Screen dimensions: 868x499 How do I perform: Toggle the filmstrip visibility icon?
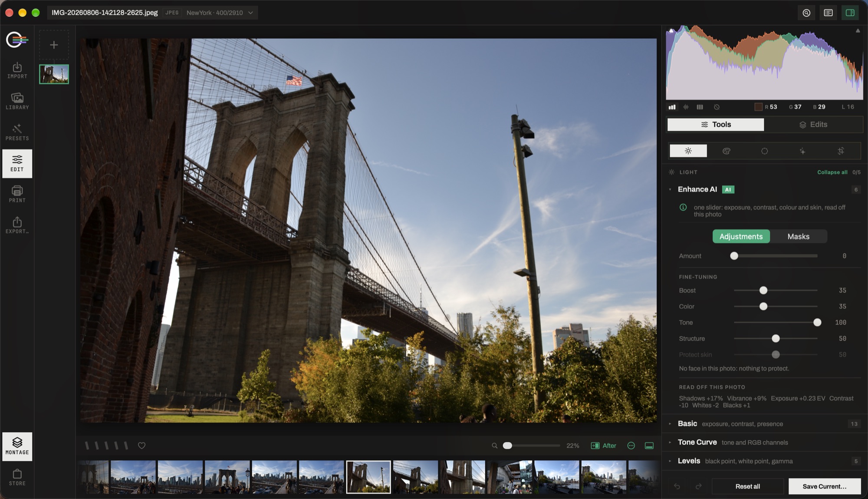pos(649,446)
